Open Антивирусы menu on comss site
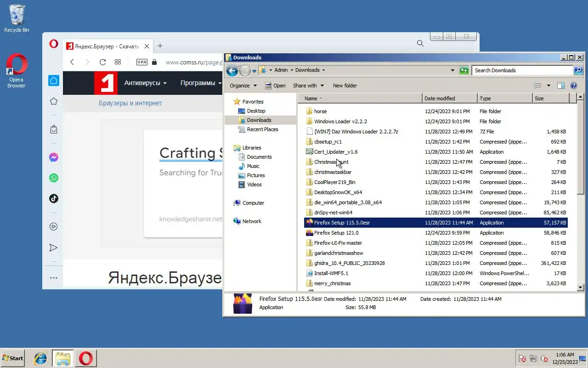 pyautogui.click(x=145, y=83)
